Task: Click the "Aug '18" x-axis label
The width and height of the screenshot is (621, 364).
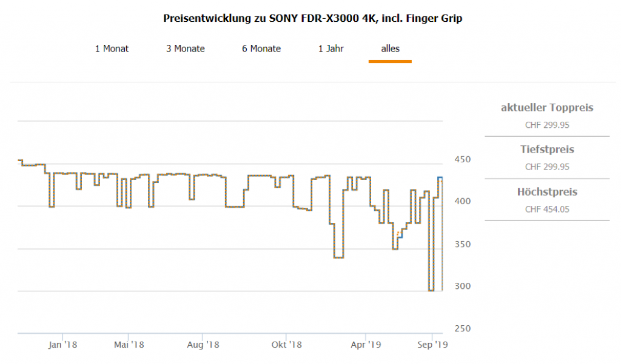Action: tap(203, 345)
